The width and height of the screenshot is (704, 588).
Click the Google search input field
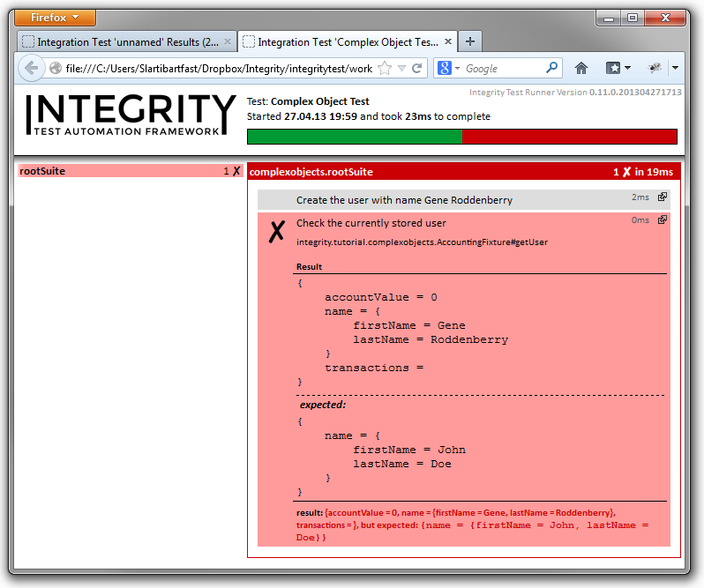(503, 68)
